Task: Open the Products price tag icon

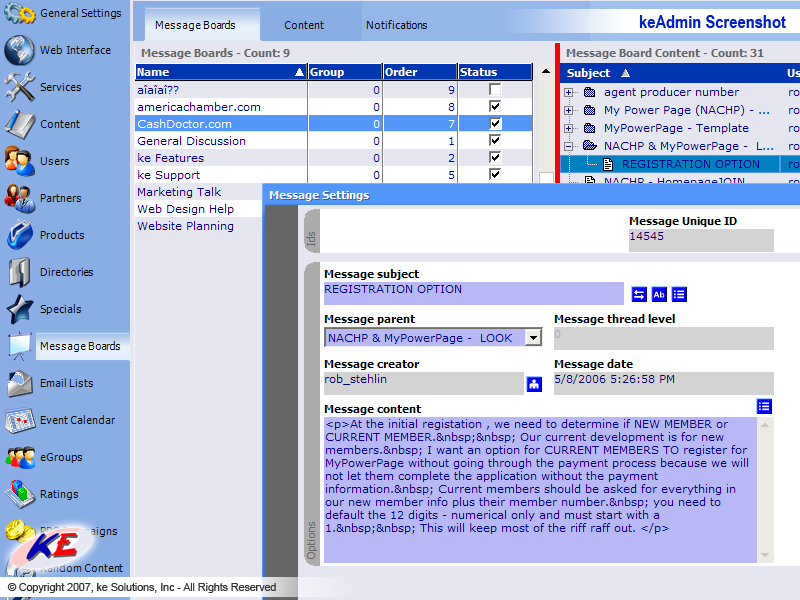Action: coord(19,235)
